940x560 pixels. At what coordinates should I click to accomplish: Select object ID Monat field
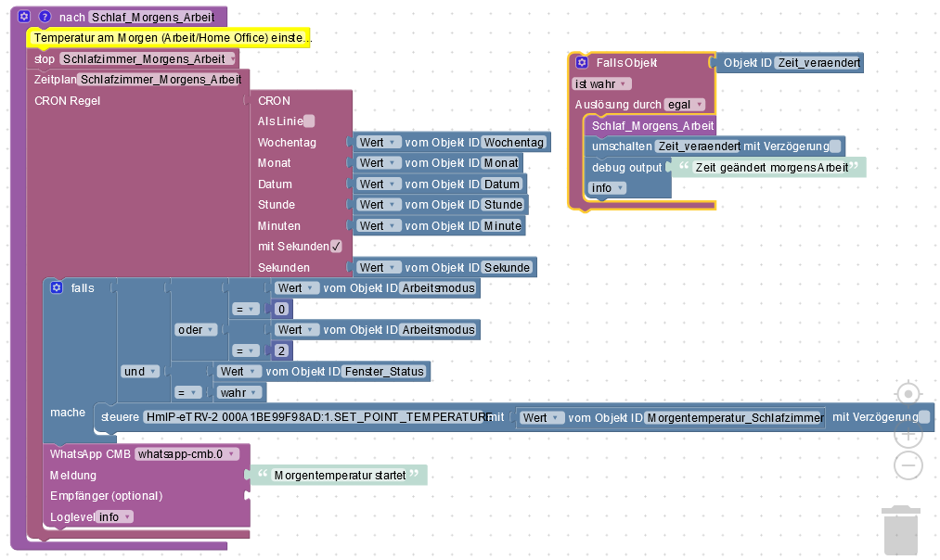501,163
